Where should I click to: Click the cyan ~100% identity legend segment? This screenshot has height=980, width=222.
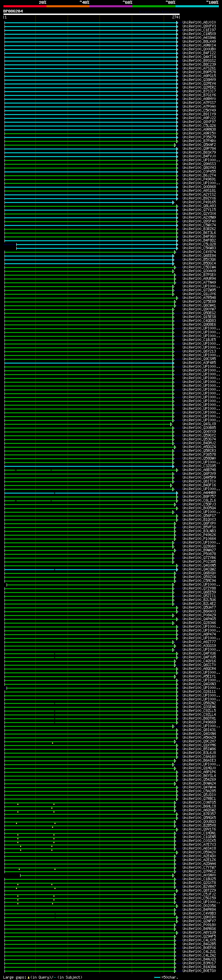coord(197,6)
